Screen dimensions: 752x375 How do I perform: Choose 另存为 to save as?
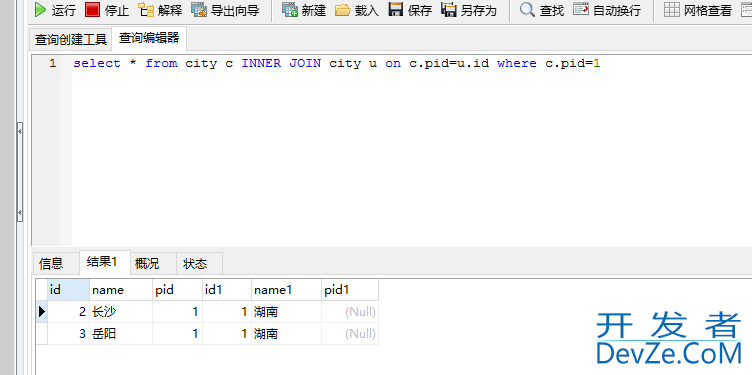(469, 10)
